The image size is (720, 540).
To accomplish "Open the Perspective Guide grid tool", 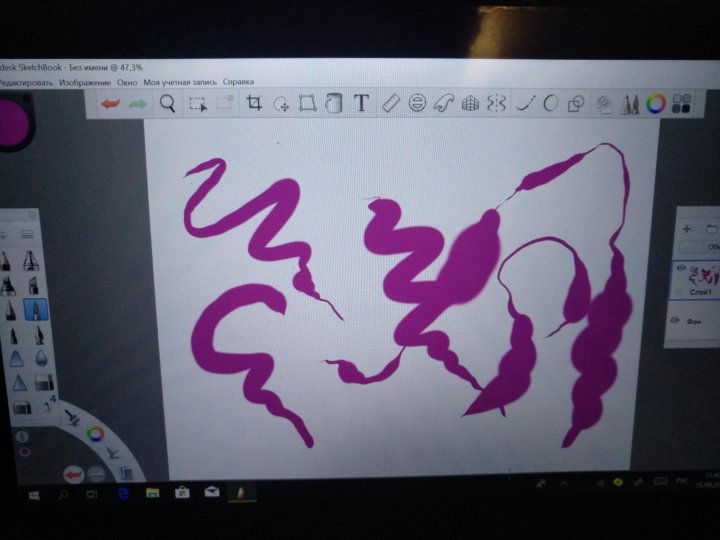I will [x=471, y=103].
